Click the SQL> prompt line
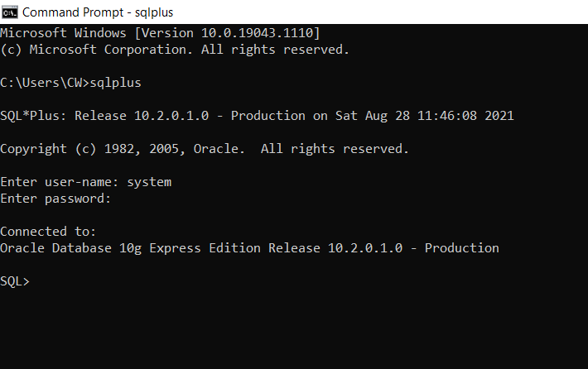588x369 pixels. click(x=15, y=281)
